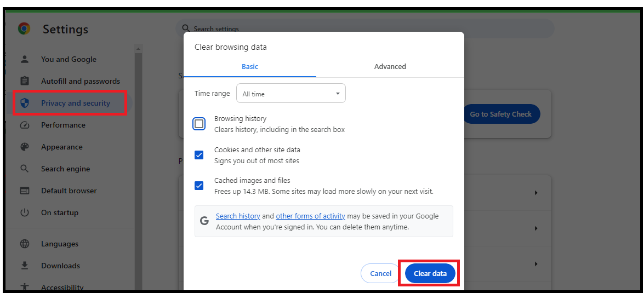The width and height of the screenshot is (644, 299).
Task: Click the third arrow below the Go to Safety Check button
Action: (536, 264)
